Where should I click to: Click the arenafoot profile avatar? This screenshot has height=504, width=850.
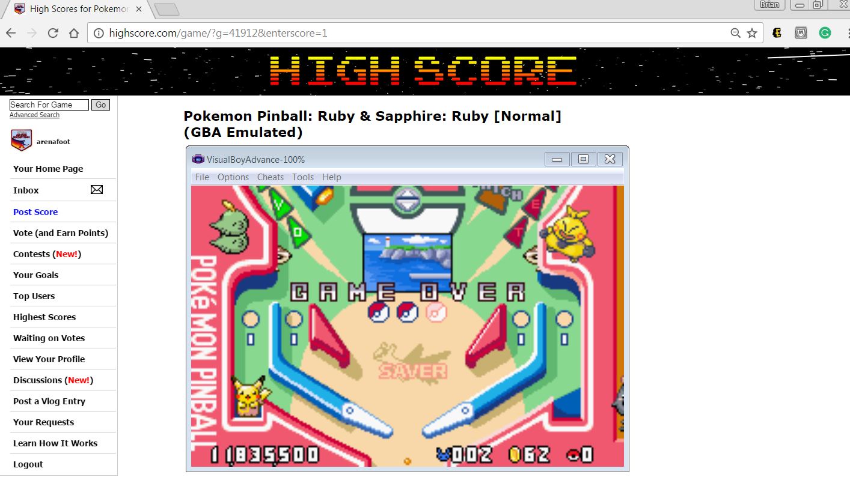(x=21, y=141)
